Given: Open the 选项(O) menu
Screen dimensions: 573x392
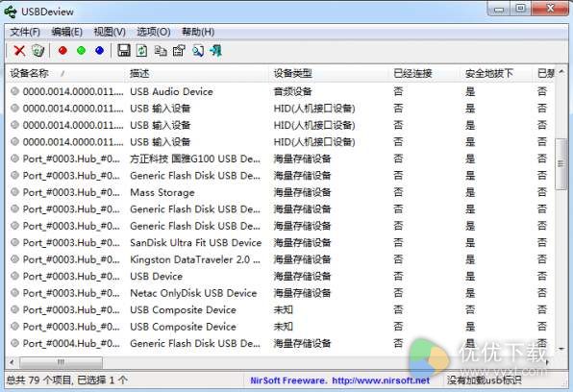Looking at the screenshot, I should pos(154,32).
